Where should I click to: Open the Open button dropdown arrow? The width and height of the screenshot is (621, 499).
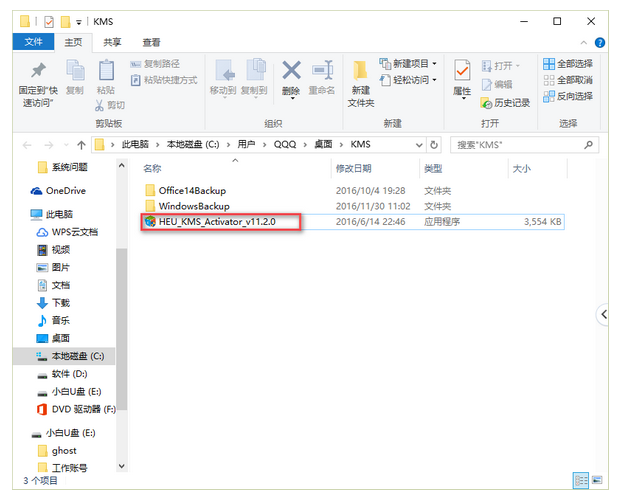click(x=518, y=66)
